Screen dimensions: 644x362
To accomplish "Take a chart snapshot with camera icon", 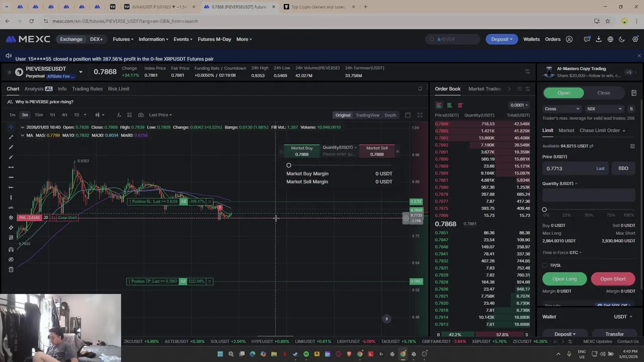I will pyautogui.click(x=140, y=115).
